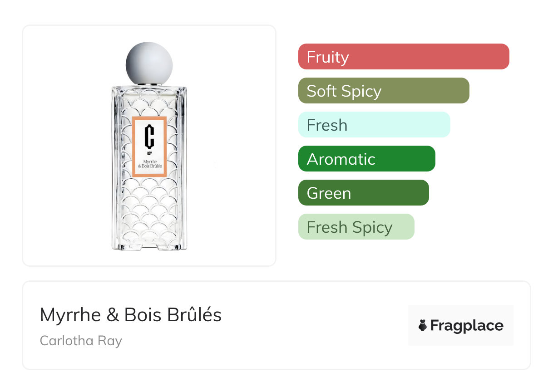
Task: Select the red Fruity accord bar
Action: tap(404, 57)
